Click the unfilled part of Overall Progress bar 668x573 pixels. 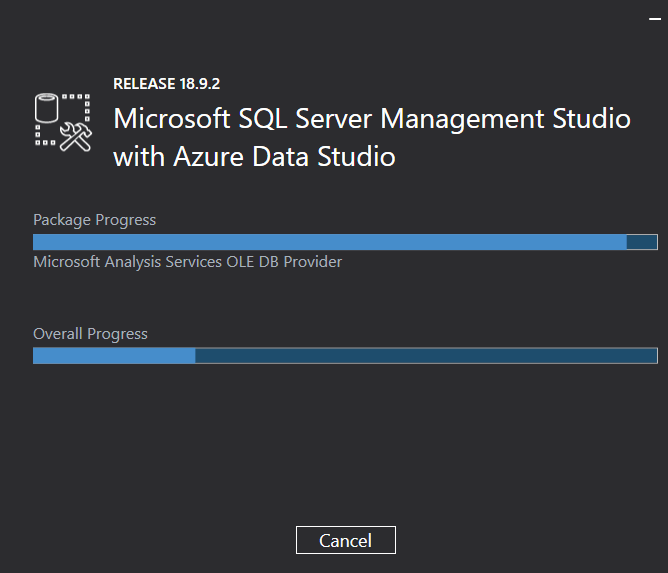point(425,356)
